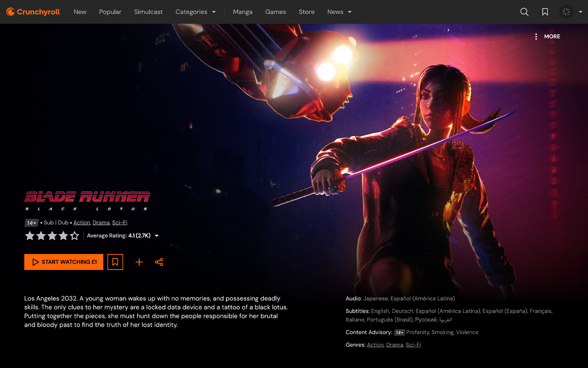Click the Content Advisory line

(x=412, y=332)
